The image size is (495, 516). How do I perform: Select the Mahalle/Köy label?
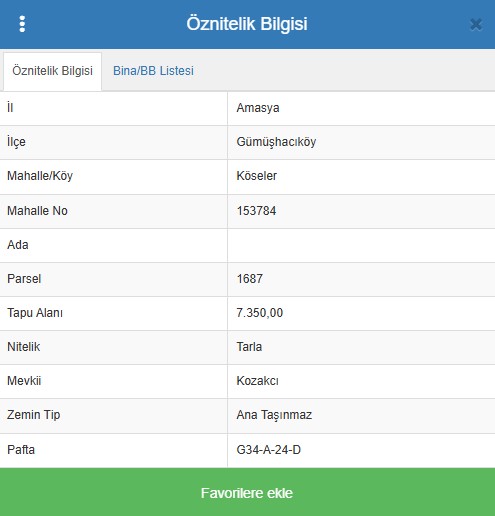tap(40, 176)
